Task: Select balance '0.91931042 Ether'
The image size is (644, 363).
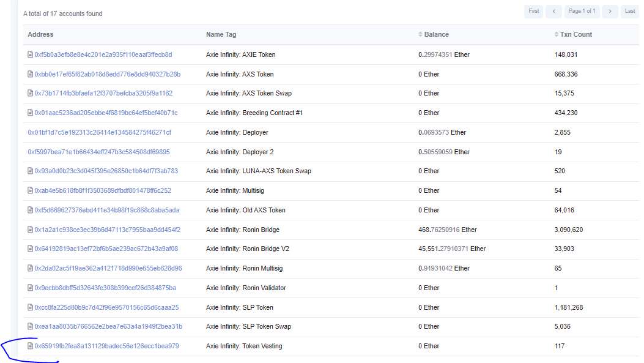Action: tap(444, 268)
